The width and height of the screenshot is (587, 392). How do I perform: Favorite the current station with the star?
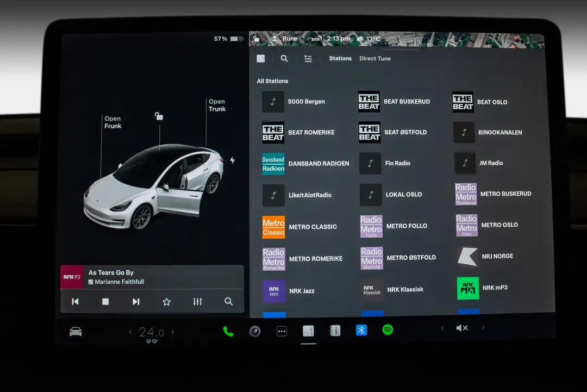coord(166,301)
